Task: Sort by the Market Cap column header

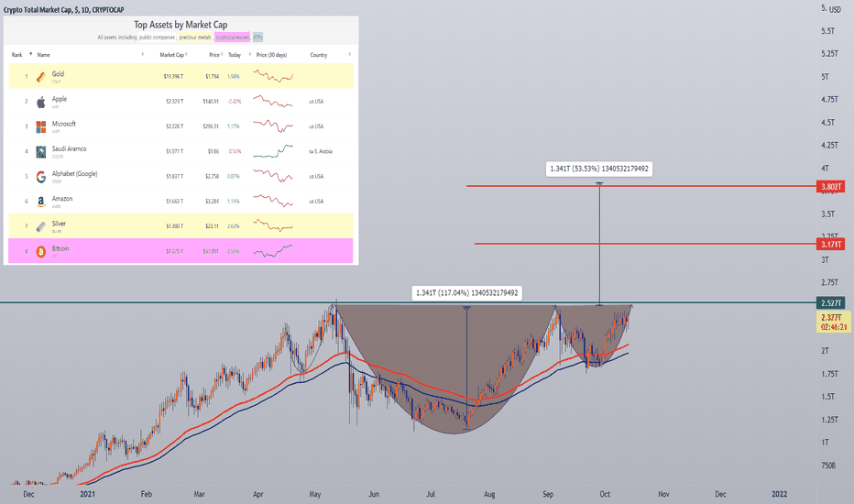Action: [x=171, y=55]
